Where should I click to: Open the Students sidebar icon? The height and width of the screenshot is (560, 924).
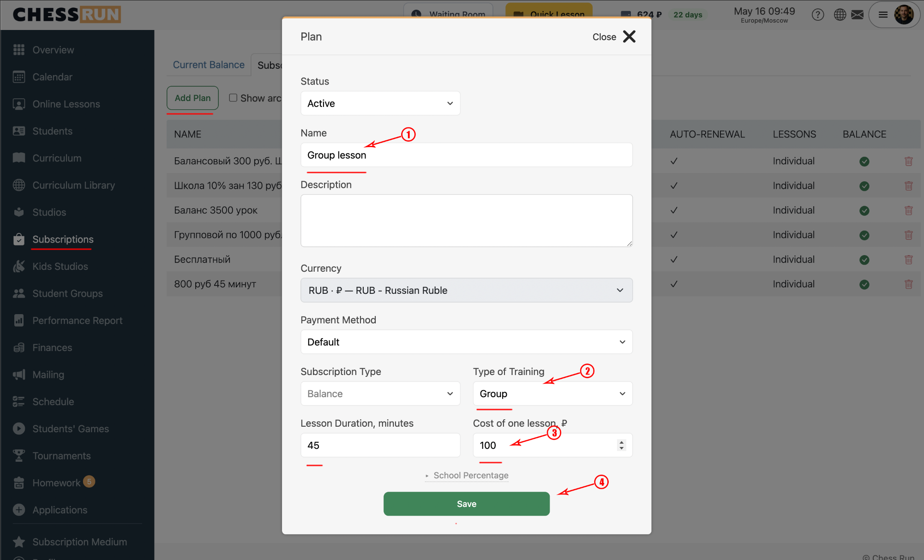coord(19,131)
